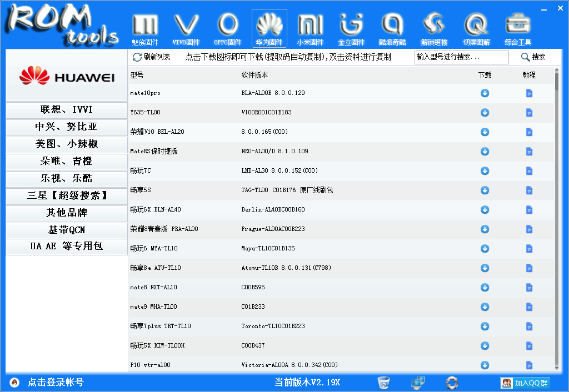Open the tutorial document for mate9 MHA-TL00
The width and height of the screenshot is (569, 392).
click(529, 307)
